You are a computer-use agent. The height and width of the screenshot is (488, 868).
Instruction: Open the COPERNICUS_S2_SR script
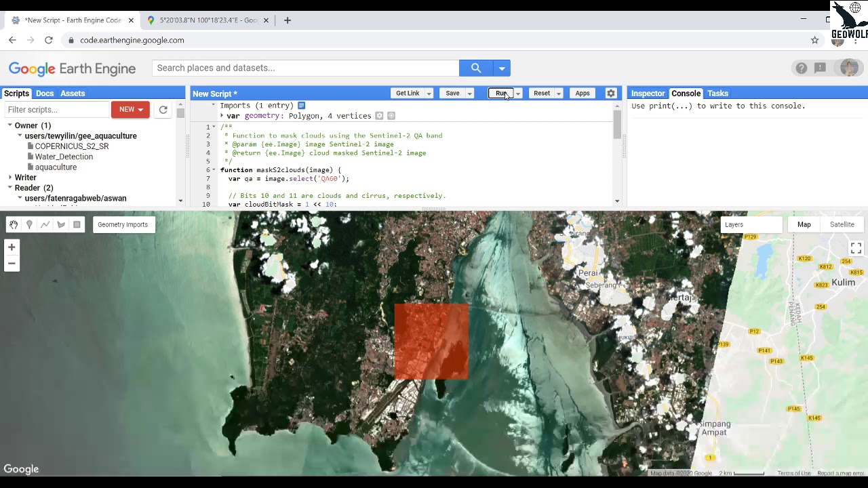pyautogui.click(x=71, y=146)
